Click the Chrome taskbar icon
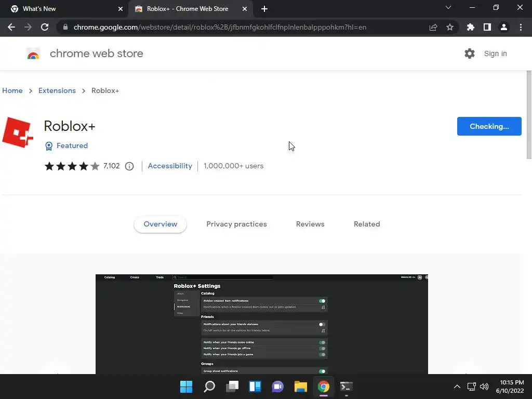The image size is (532, 399). point(323,387)
